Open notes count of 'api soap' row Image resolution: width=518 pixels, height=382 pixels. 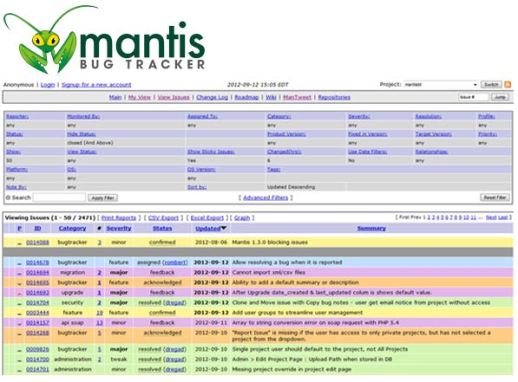pos(99,323)
